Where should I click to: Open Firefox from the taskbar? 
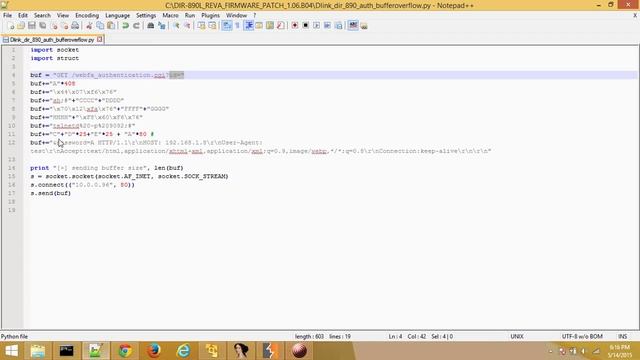pyautogui.click(x=154, y=351)
